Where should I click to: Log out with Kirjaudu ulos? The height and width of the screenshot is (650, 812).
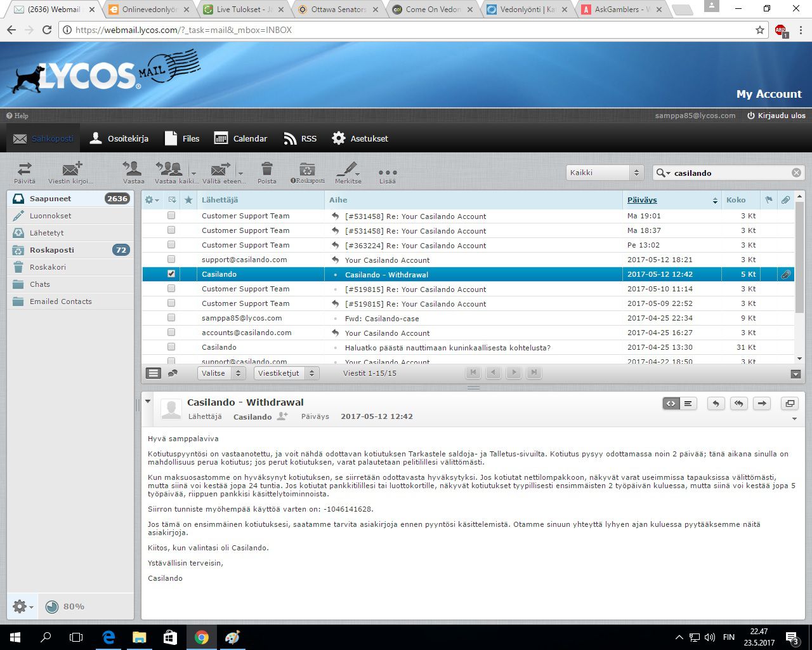[x=776, y=116]
